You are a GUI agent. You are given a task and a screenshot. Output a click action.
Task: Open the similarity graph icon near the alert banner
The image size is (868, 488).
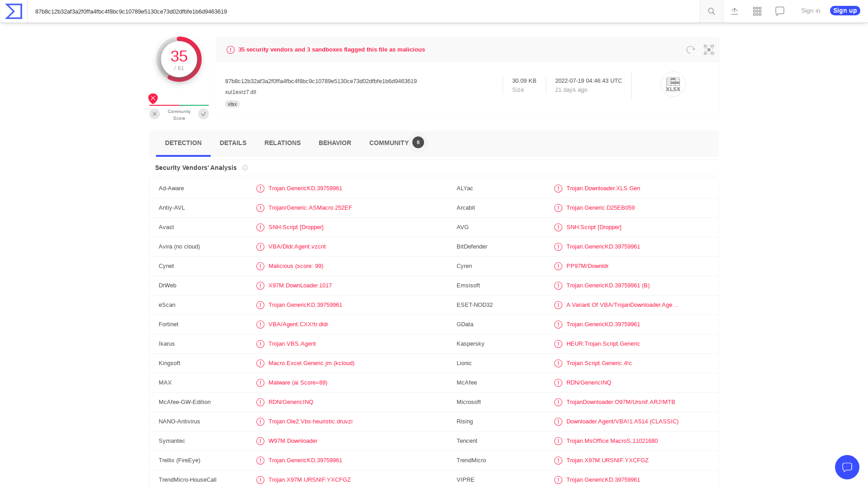click(708, 50)
